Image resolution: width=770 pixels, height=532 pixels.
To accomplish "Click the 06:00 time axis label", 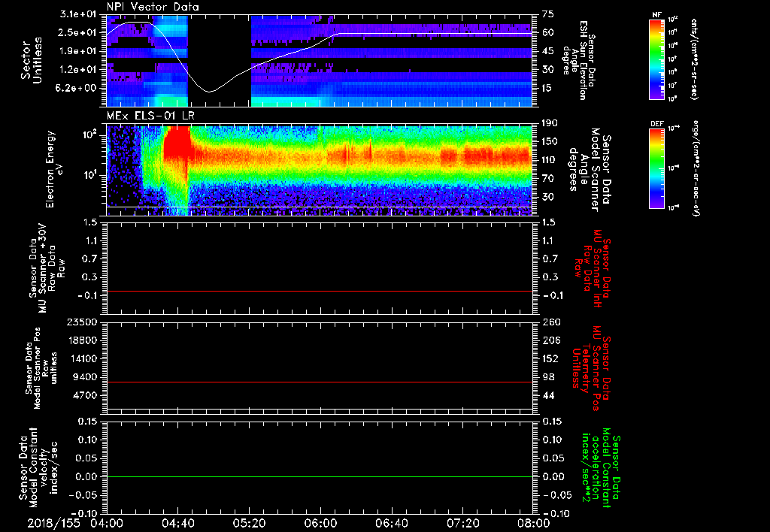I will (x=320, y=523).
